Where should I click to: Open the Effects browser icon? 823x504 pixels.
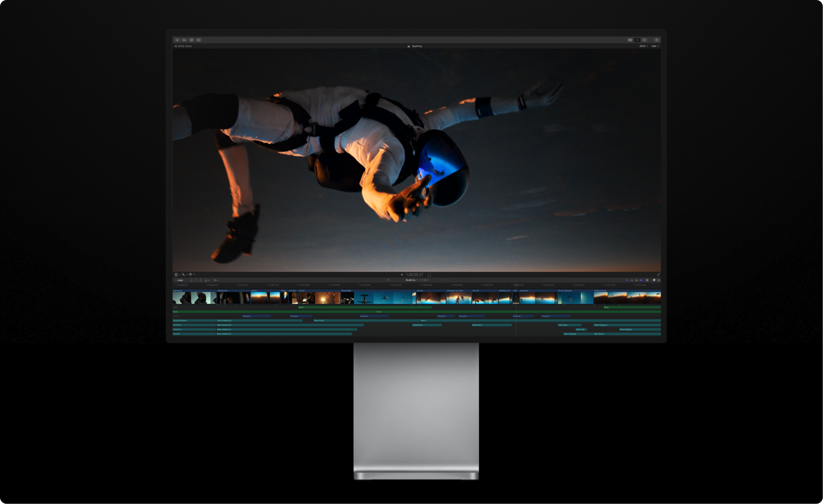point(653,280)
